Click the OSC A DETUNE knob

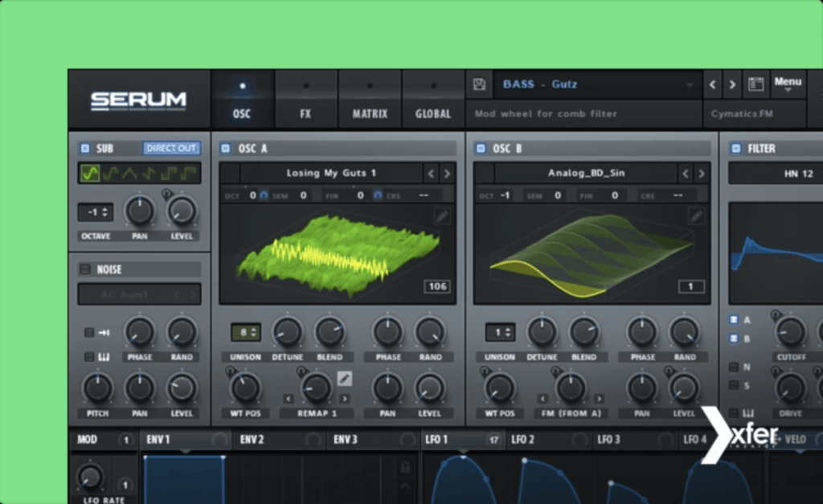(287, 332)
